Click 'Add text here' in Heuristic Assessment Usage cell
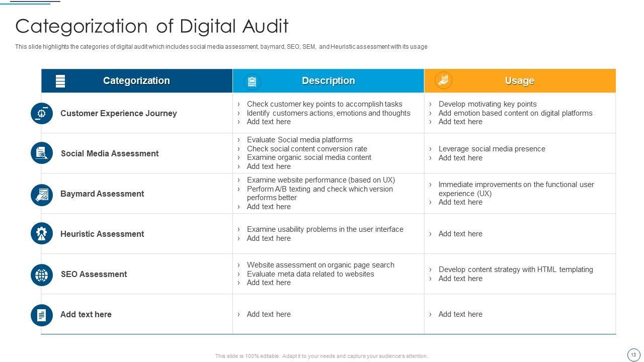Screen dimensions: 644x362 460,234
